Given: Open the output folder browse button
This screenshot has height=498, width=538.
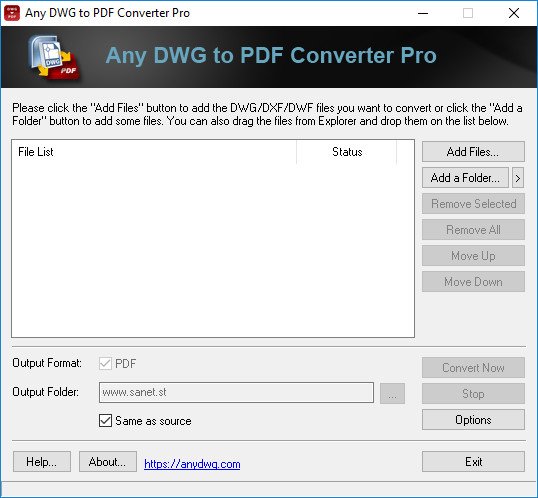Looking at the screenshot, I should tap(392, 393).
